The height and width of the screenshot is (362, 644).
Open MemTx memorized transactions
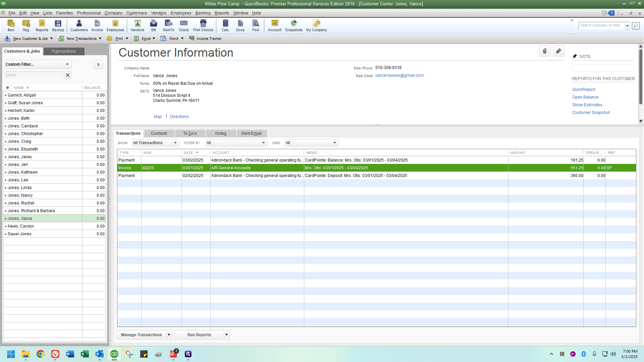coord(169,25)
